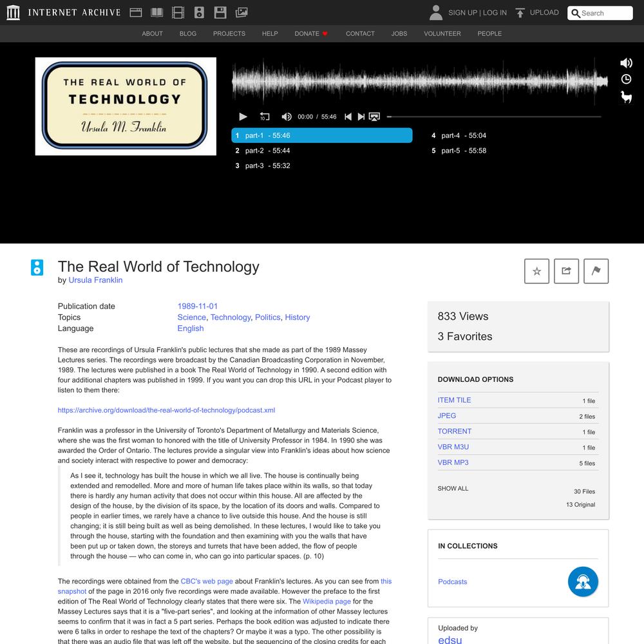
Task: Skip to previous track
Action: (348, 117)
